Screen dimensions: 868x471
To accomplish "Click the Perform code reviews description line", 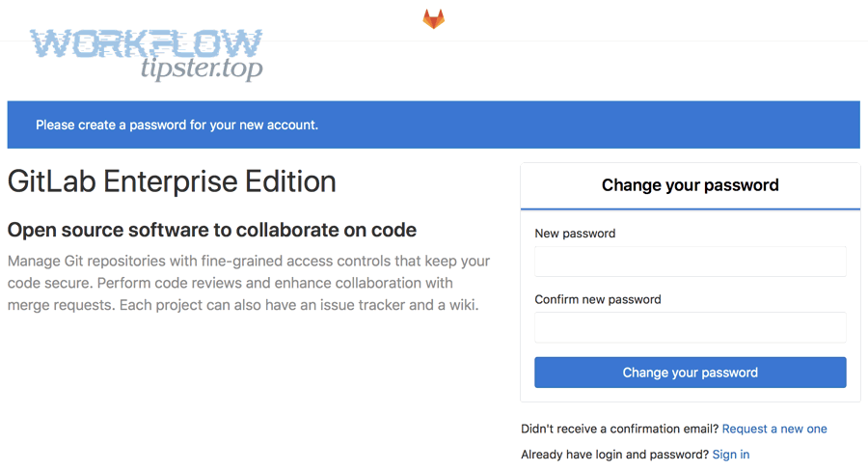I will (230, 284).
